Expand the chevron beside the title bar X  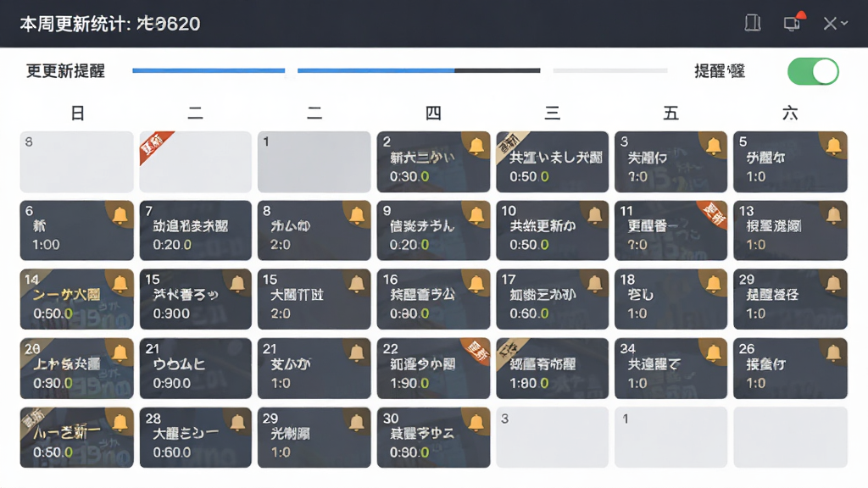tap(845, 23)
